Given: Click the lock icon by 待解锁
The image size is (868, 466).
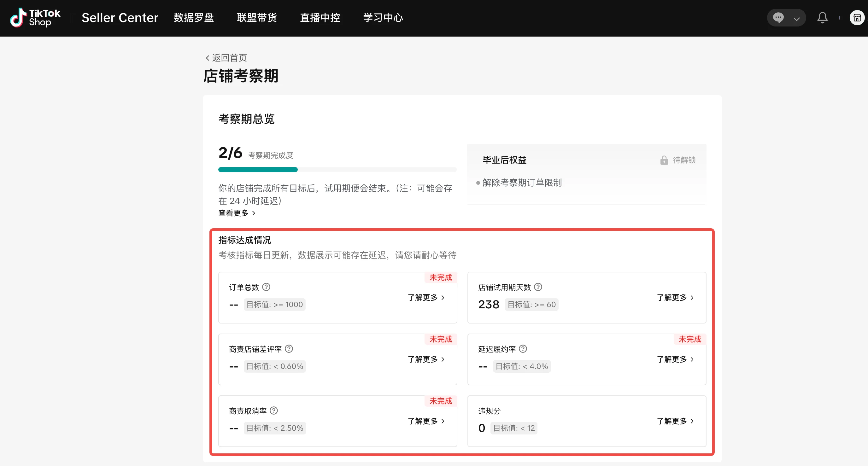Looking at the screenshot, I should (x=664, y=160).
